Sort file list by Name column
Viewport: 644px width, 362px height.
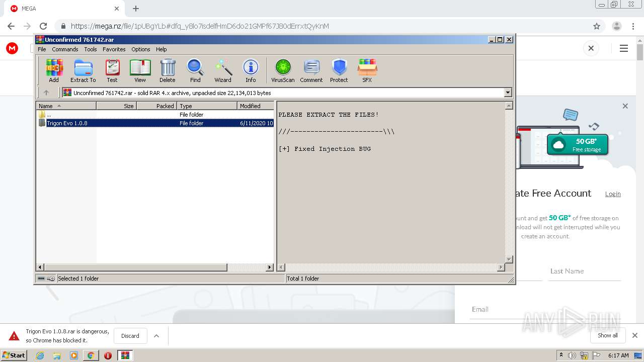pos(66,106)
